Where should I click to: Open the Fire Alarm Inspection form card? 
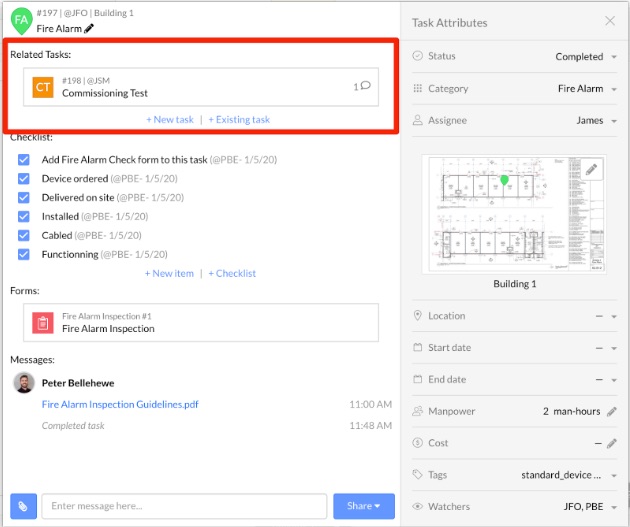(x=200, y=323)
